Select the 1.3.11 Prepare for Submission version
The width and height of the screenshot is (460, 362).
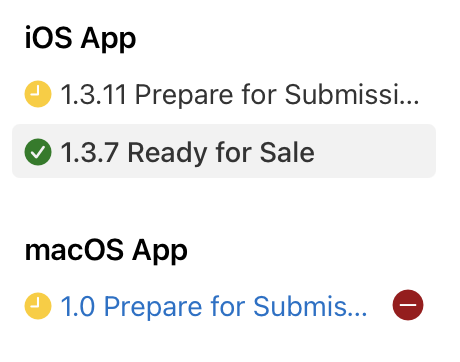[223, 95]
